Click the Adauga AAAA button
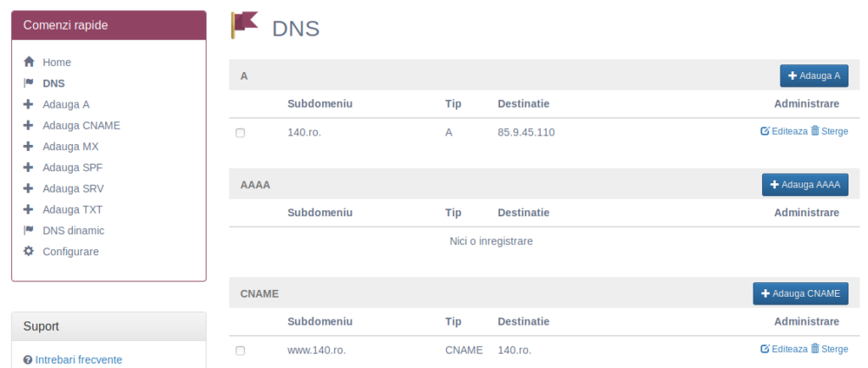 point(805,185)
